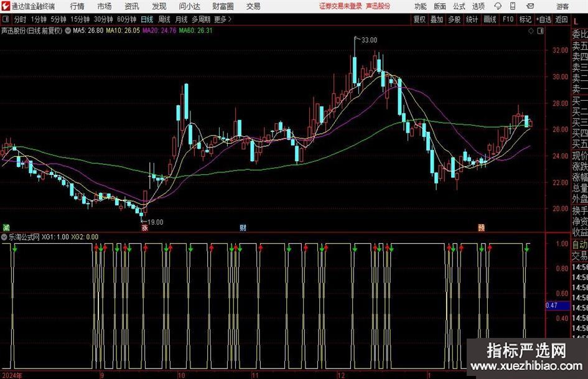Switch to the 30分钟 period tab
Viewport: 588px width, 379px height.
103,19
